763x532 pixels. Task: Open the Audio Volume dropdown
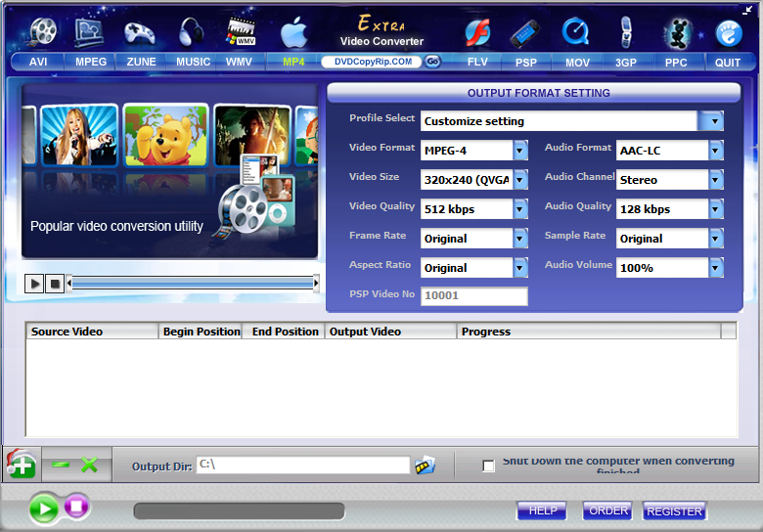coord(716,268)
